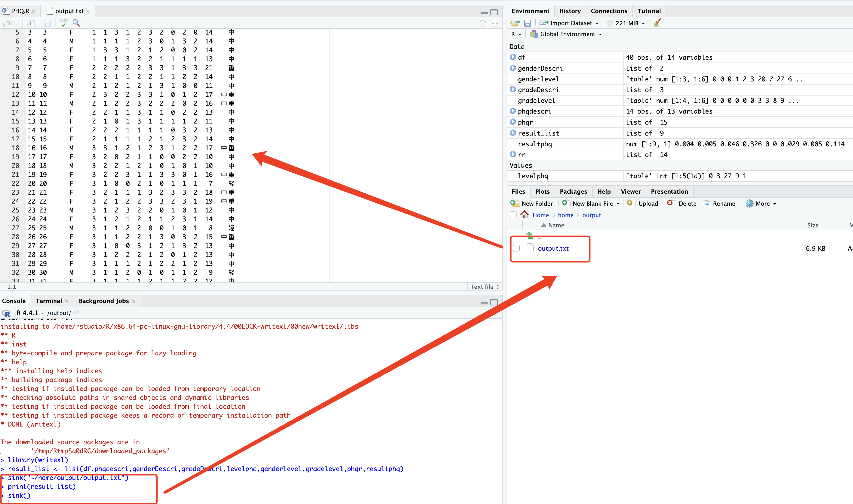The width and height of the screenshot is (853, 504).
Task: Click the New Folder button
Action: click(x=532, y=203)
